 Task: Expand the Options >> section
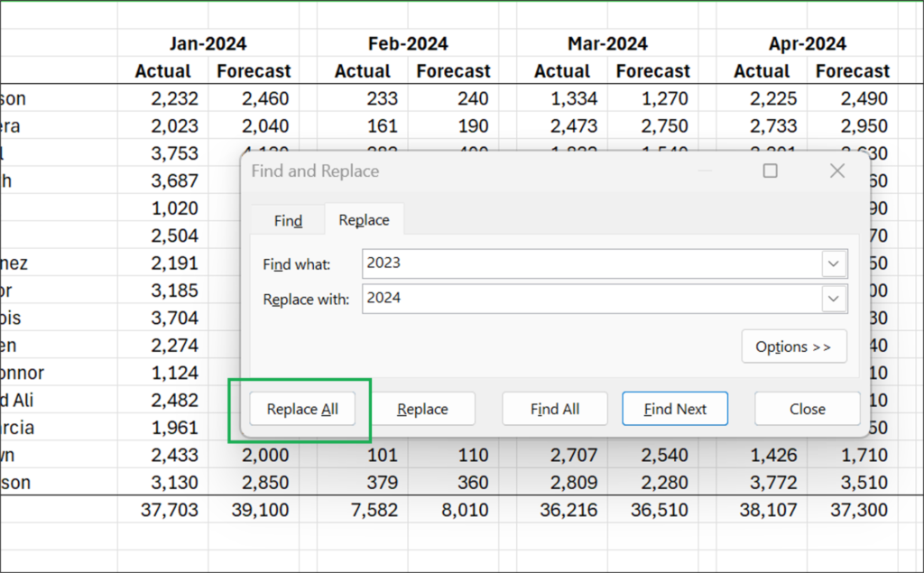coord(794,347)
